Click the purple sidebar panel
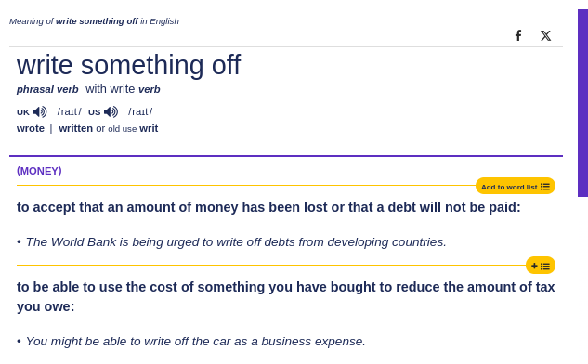The image size is (588, 364). pyautogui.click(x=582, y=103)
